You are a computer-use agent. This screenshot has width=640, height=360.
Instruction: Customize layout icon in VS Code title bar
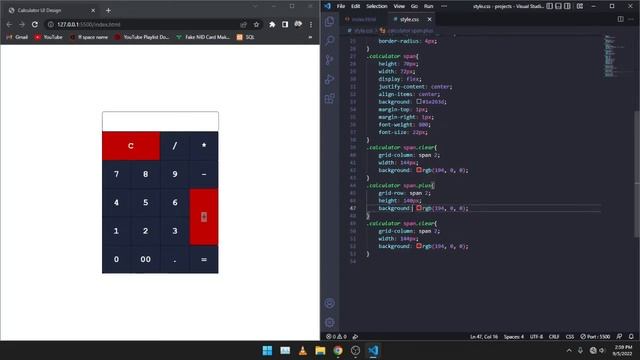point(580,6)
